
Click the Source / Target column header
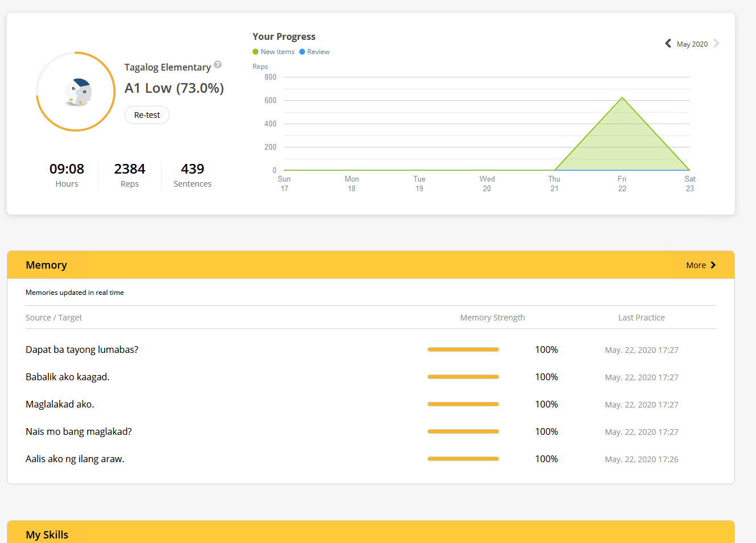(54, 318)
